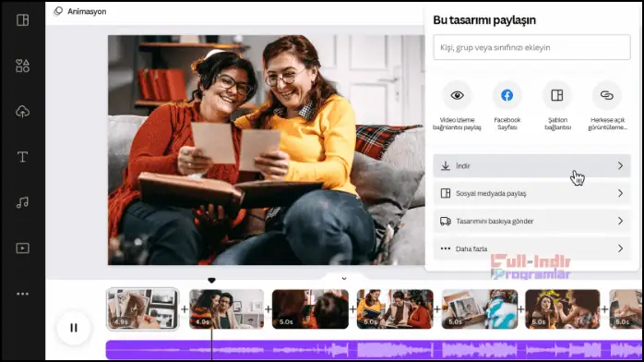Add a page after the third clip
644x362 pixels.
[x=352, y=309]
